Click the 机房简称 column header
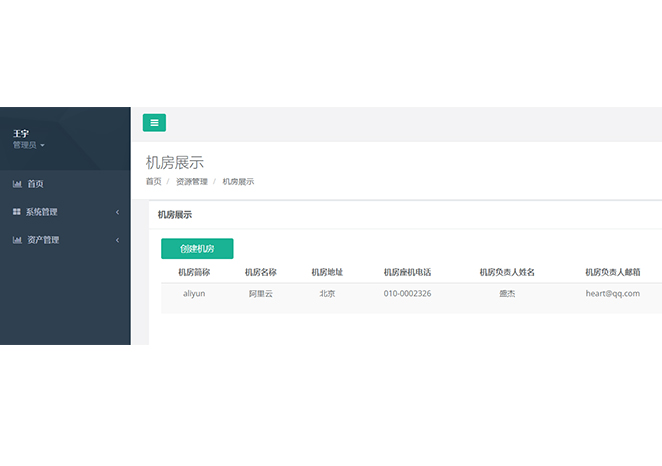Viewport: 662px width, 466px height. click(194, 271)
